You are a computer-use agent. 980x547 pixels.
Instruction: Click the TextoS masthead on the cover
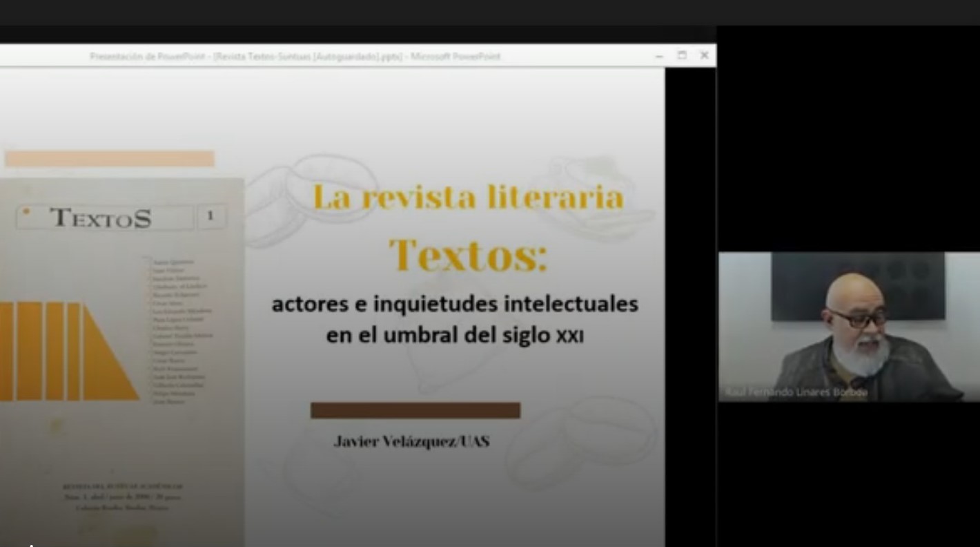point(101,218)
